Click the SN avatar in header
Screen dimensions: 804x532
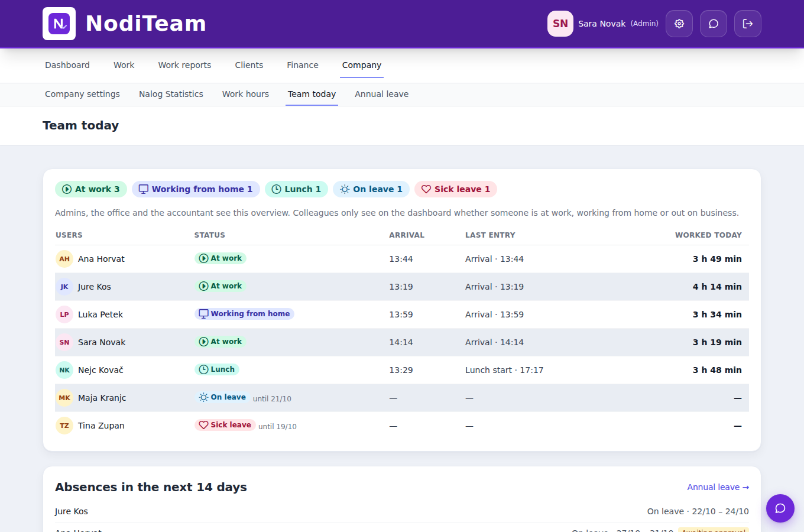(x=560, y=24)
